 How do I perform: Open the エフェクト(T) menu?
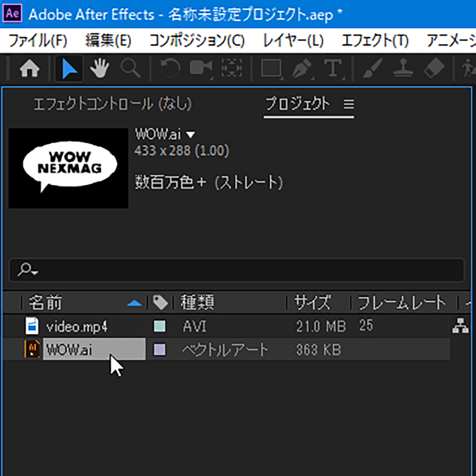(375, 41)
